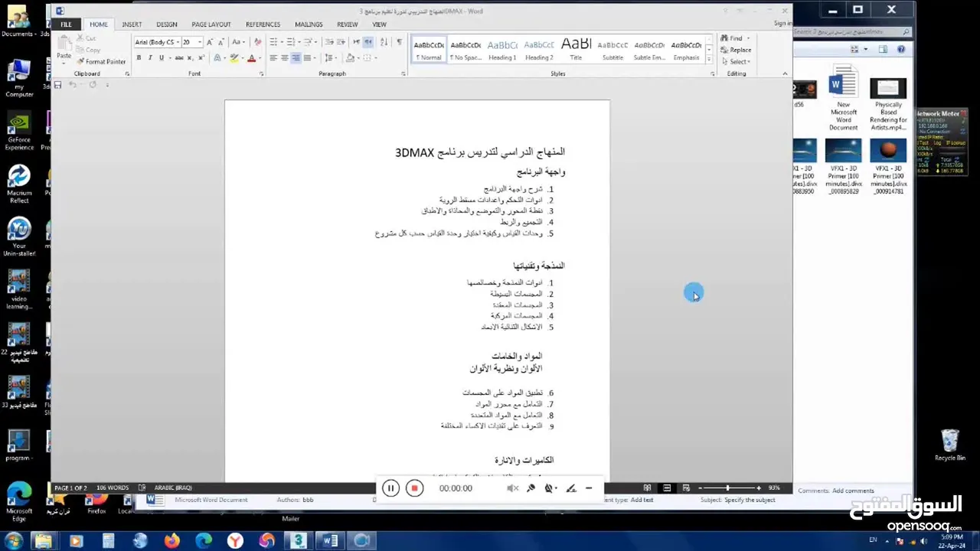This screenshot has height=551, width=980.
Task: Click the Text Effects icon in Font group
Action: (217, 58)
